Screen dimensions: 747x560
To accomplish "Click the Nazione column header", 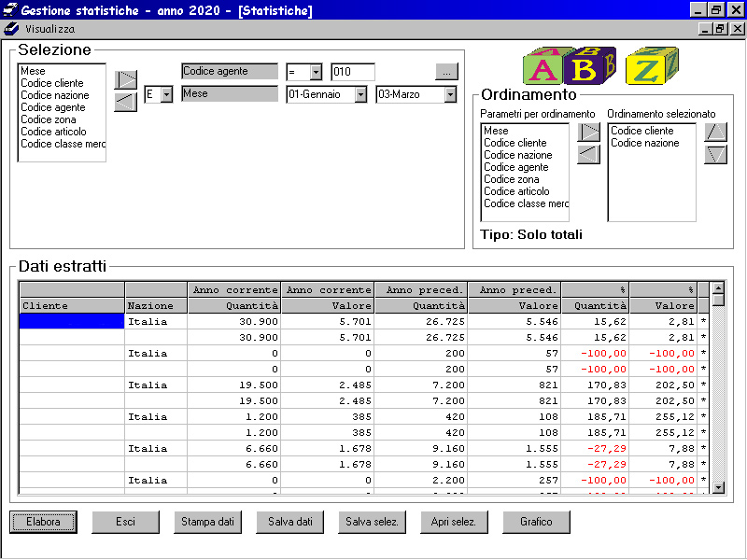I will click(156, 306).
